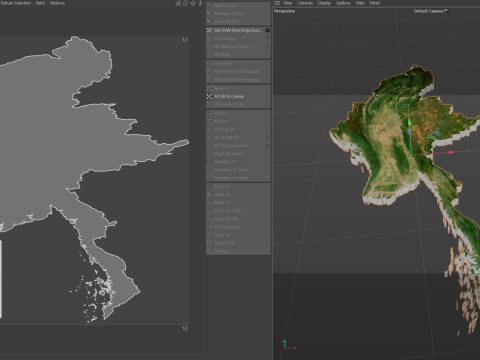480x360 pixels.
Task: Click the Mirror V command
Action: [x=238, y=121]
